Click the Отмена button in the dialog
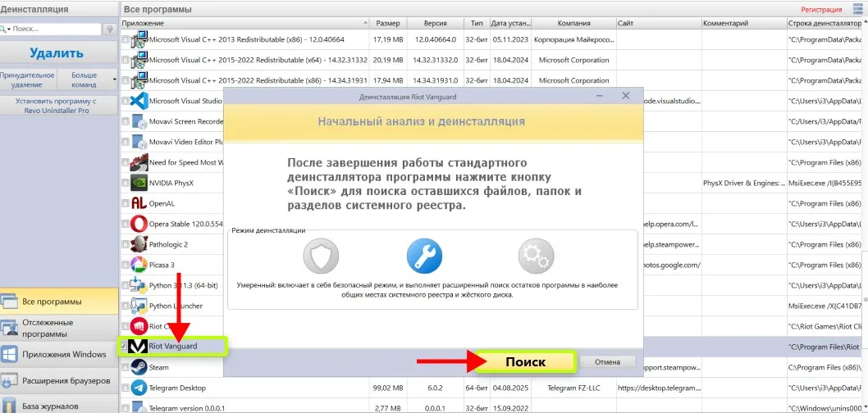Image resolution: width=868 pixels, height=413 pixels. tap(607, 362)
